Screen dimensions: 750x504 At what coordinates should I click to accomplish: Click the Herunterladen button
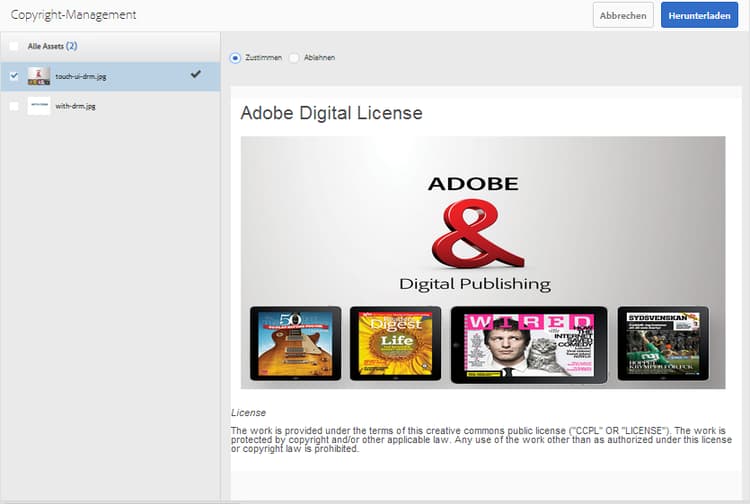[x=699, y=15]
